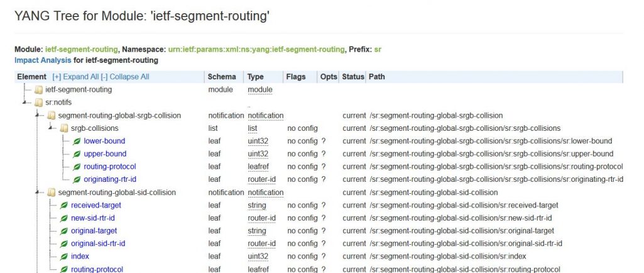Click the leaf icon beside received-target

pos(64,205)
